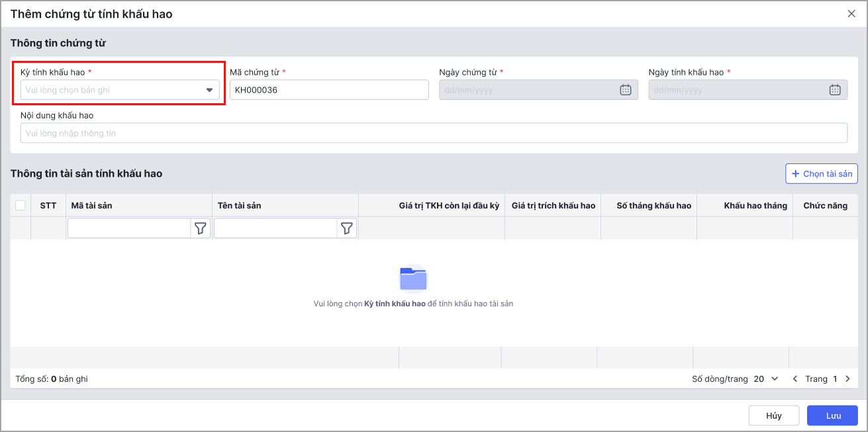Go to previous page arrow

[795, 379]
